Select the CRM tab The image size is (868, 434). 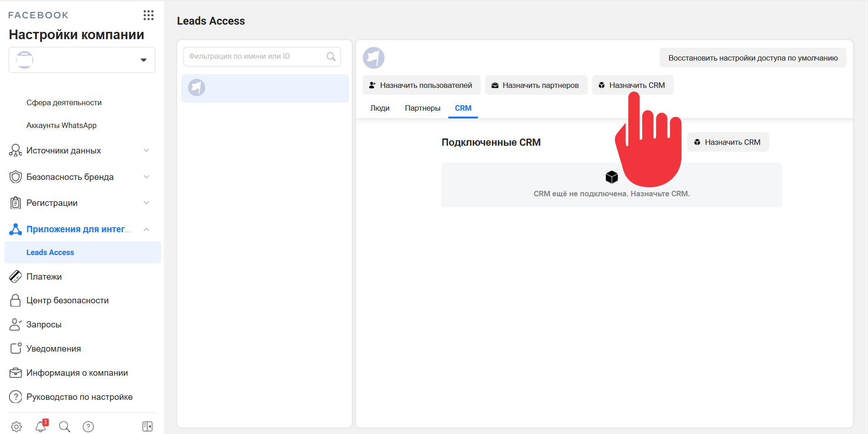(463, 108)
